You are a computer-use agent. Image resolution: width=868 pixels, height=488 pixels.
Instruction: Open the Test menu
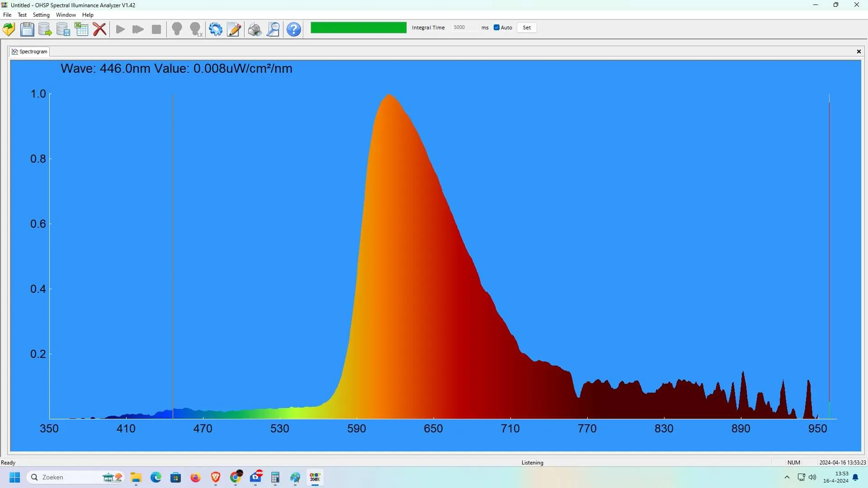point(22,15)
